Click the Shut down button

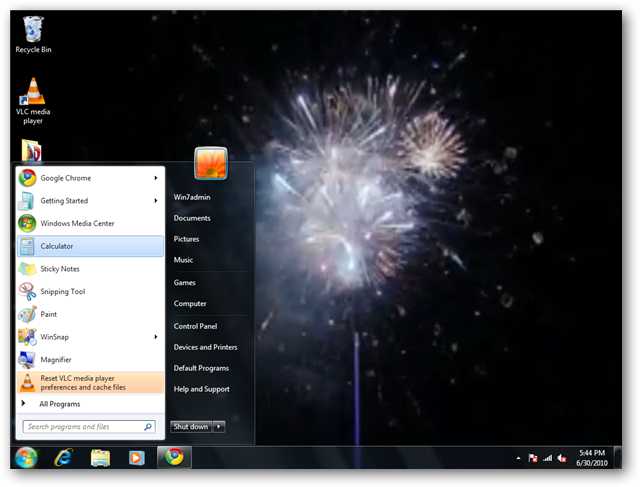click(191, 427)
